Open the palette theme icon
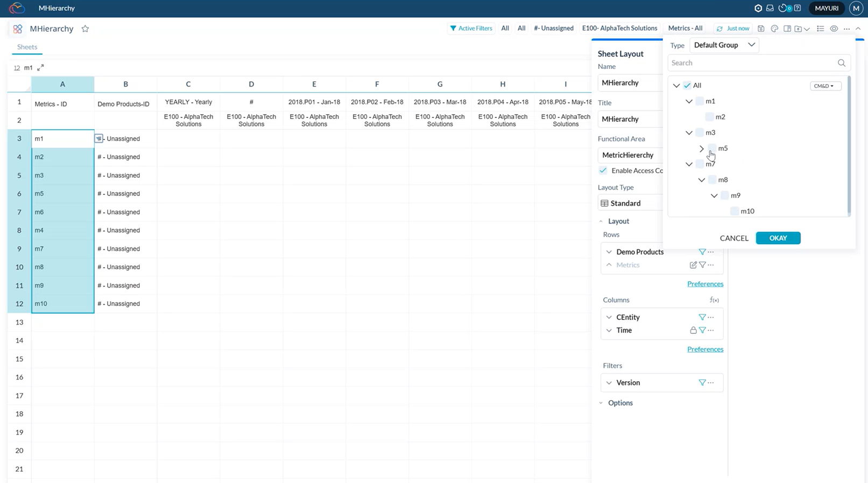This screenshot has width=868, height=483. pyautogui.click(x=774, y=29)
